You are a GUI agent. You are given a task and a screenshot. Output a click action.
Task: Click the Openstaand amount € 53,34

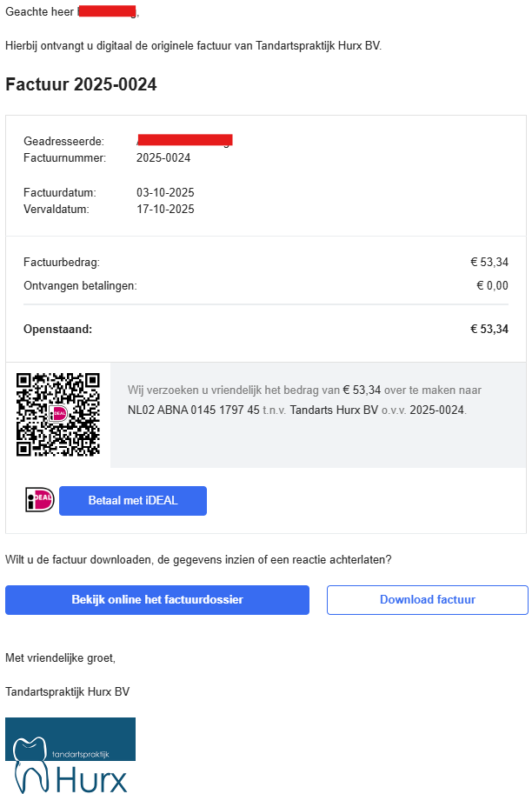point(489,329)
